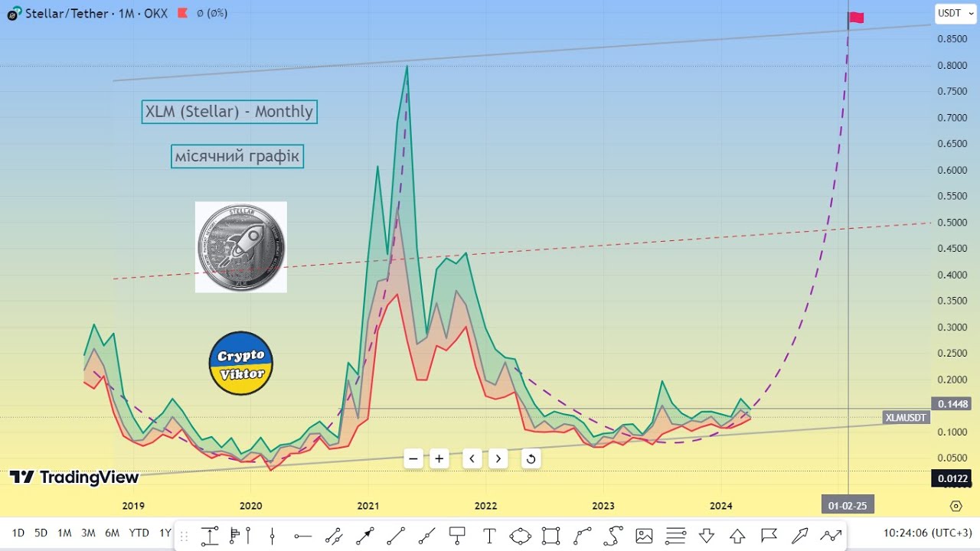
Task: Zoom in the chart with plus button
Action: point(439,459)
